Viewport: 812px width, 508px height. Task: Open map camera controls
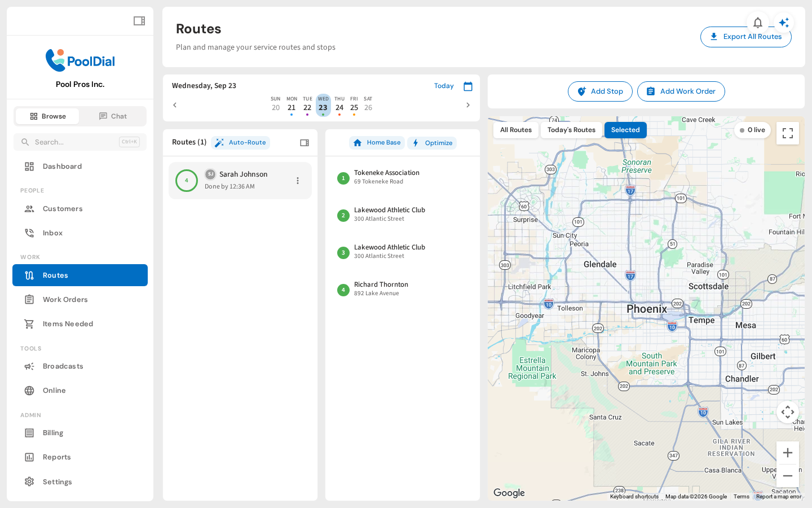click(788, 412)
